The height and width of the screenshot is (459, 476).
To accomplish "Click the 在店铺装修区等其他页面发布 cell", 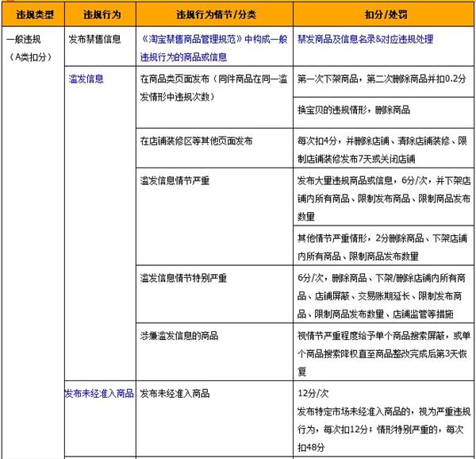I will (196, 141).
